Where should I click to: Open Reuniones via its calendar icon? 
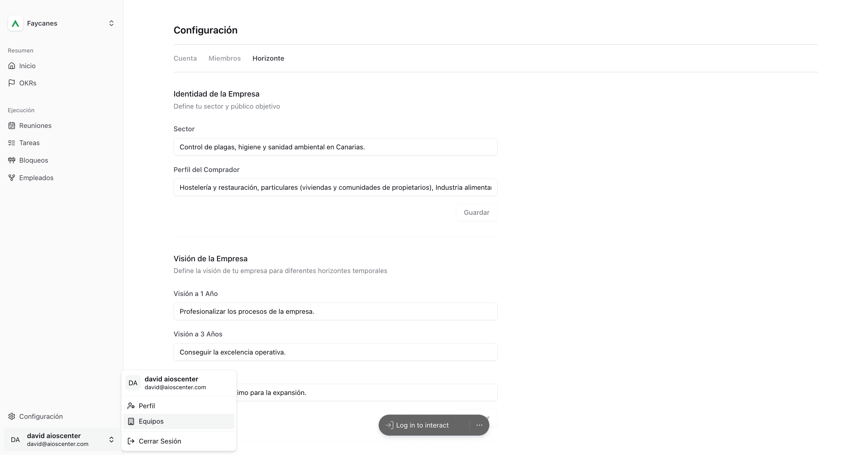pyautogui.click(x=12, y=126)
